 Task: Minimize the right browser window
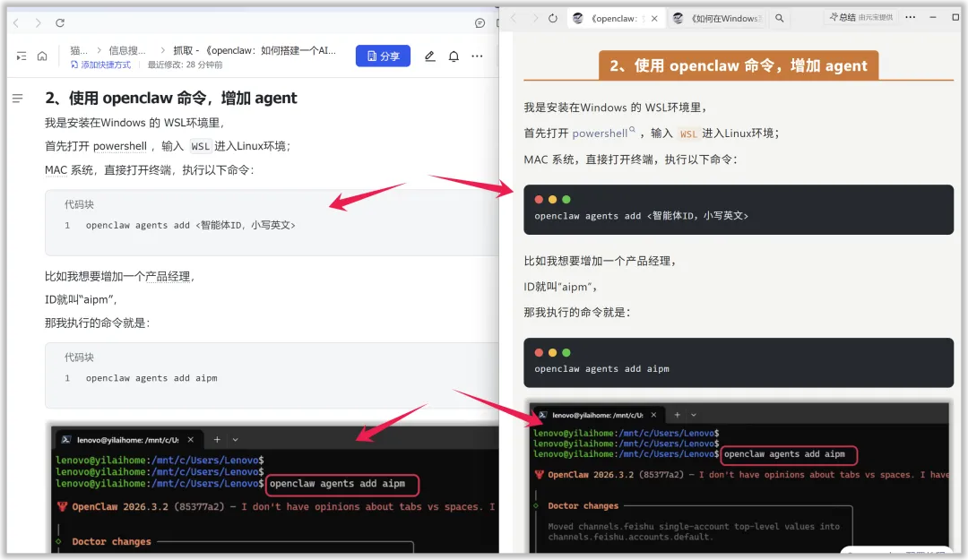coord(933,17)
